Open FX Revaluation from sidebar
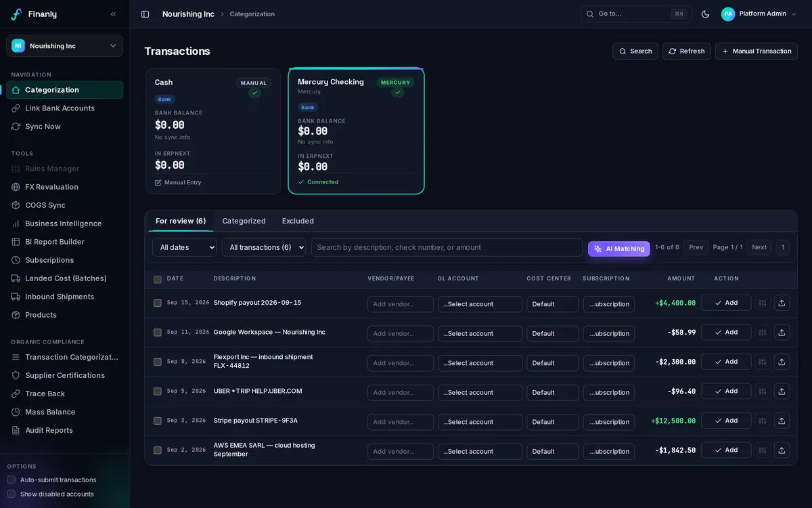Viewport: 812px width, 508px height. pos(64,187)
